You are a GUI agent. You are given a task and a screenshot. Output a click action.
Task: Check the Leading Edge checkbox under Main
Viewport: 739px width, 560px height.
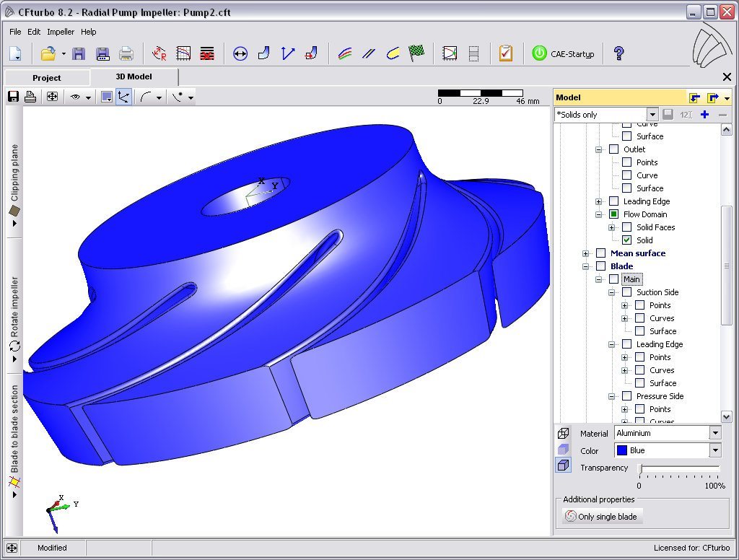(626, 344)
